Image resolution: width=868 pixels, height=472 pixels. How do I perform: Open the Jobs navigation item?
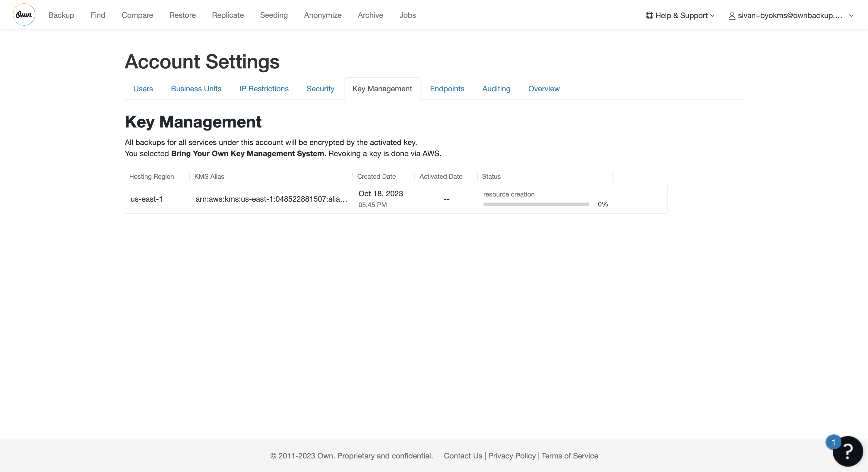point(407,15)
